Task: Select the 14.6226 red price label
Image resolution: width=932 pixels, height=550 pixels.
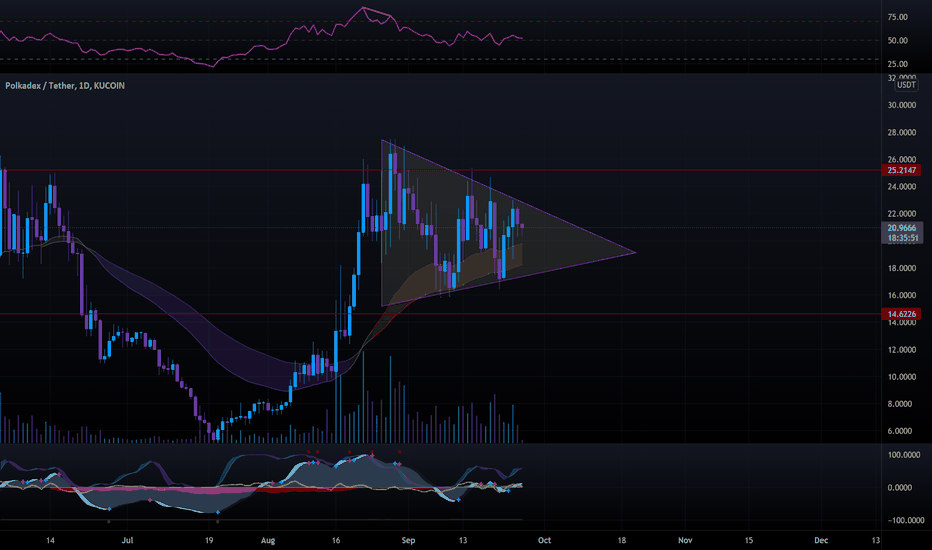Action: click(901, 314)
